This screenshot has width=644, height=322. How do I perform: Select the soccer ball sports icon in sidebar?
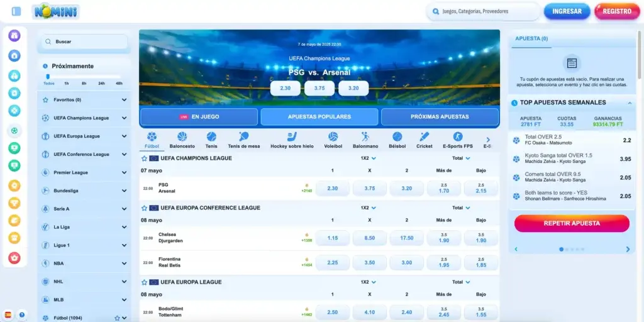[x=14, y=131]
